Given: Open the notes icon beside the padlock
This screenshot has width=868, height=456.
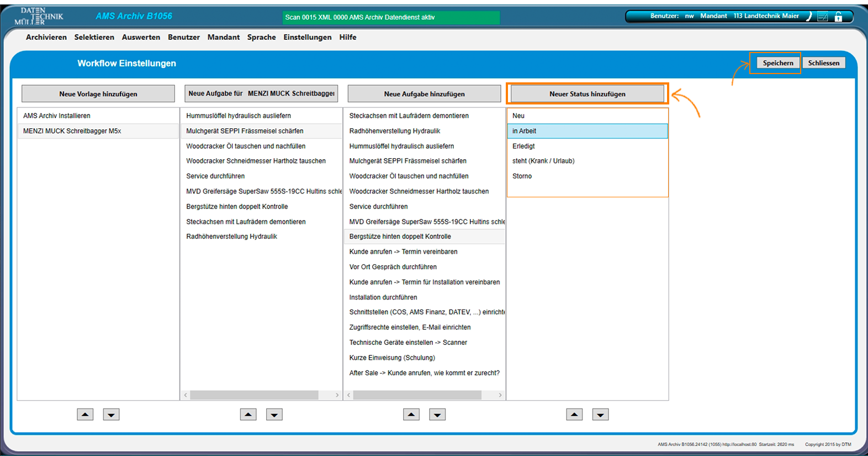Looking at the screenshot, I should [823, 17].
